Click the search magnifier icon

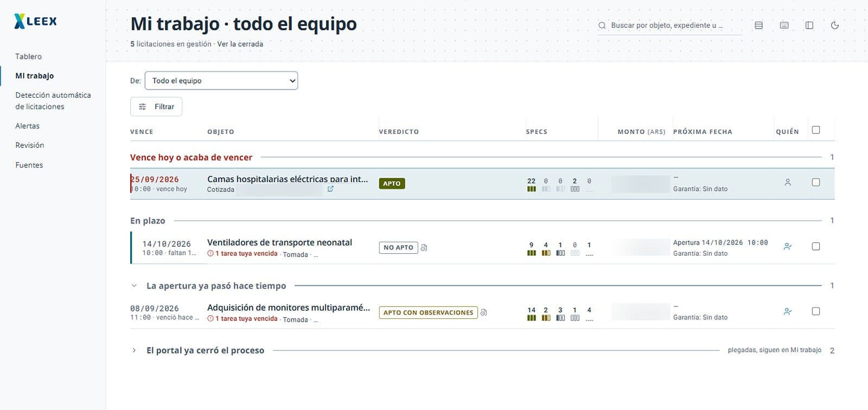coord(602,25)
